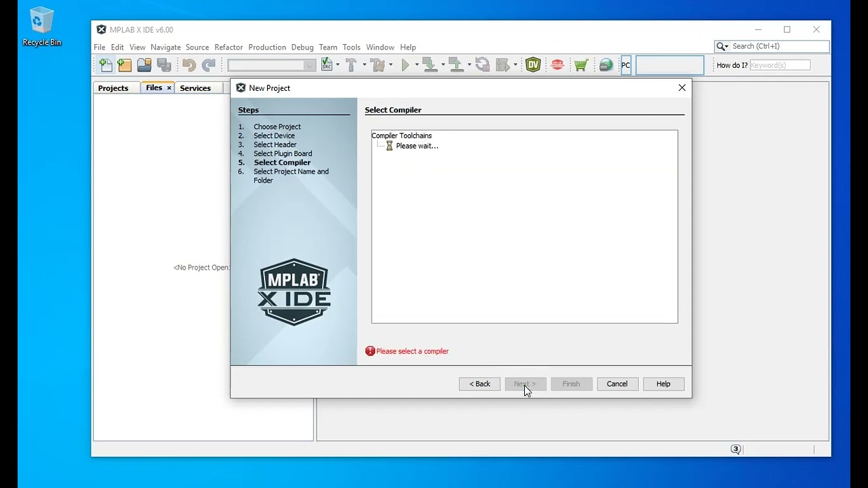Click the Hold in Reset icon
Image resolution: width=868 pixels, height=488 pixels.
(x=482, y=65)
